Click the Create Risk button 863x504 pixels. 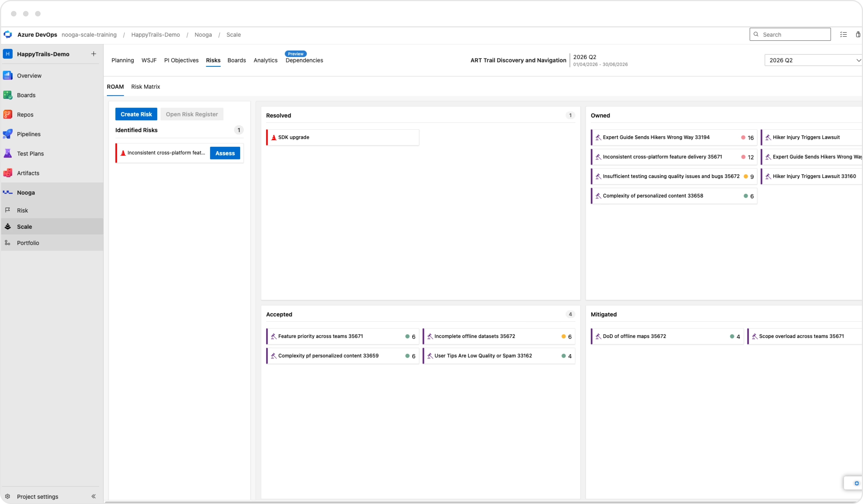coord(136,114)
